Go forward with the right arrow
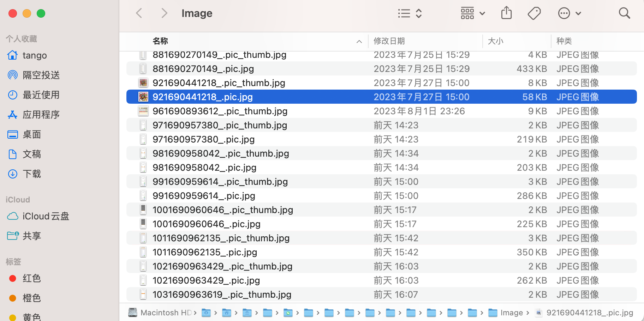Screen dimensions: 644x321 [164, 13]
